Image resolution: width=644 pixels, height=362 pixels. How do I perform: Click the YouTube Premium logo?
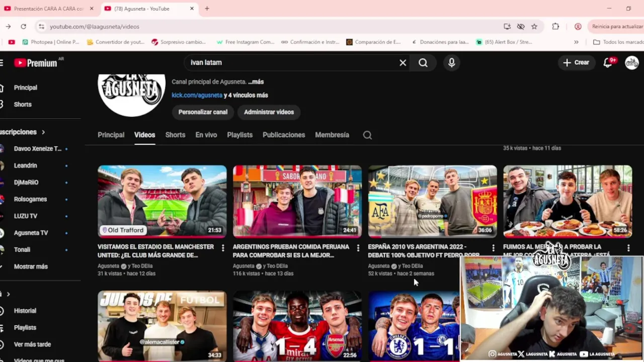click(x=36, y=63)
